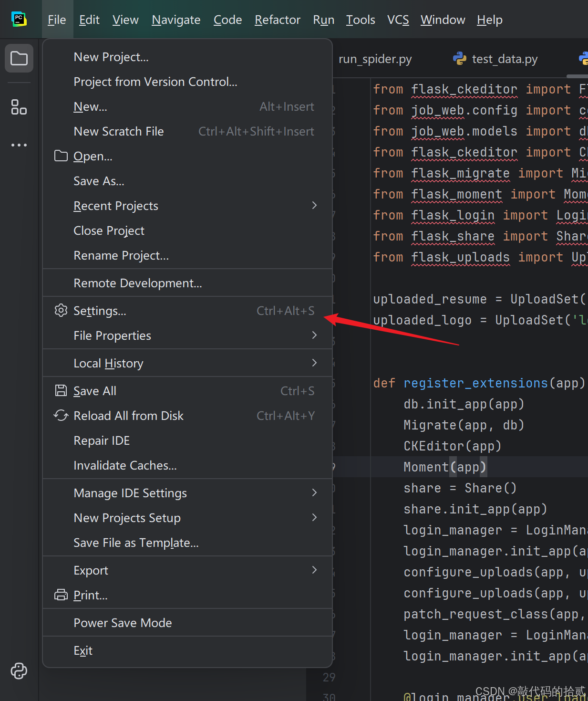Choose Rename Project...

coord(187,255)
